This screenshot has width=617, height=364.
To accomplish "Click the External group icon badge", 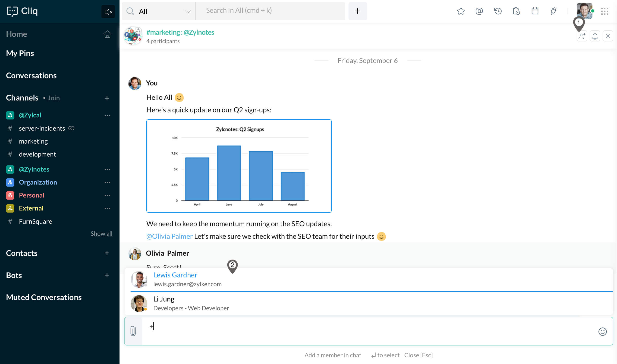I will (x=10, y=208).
